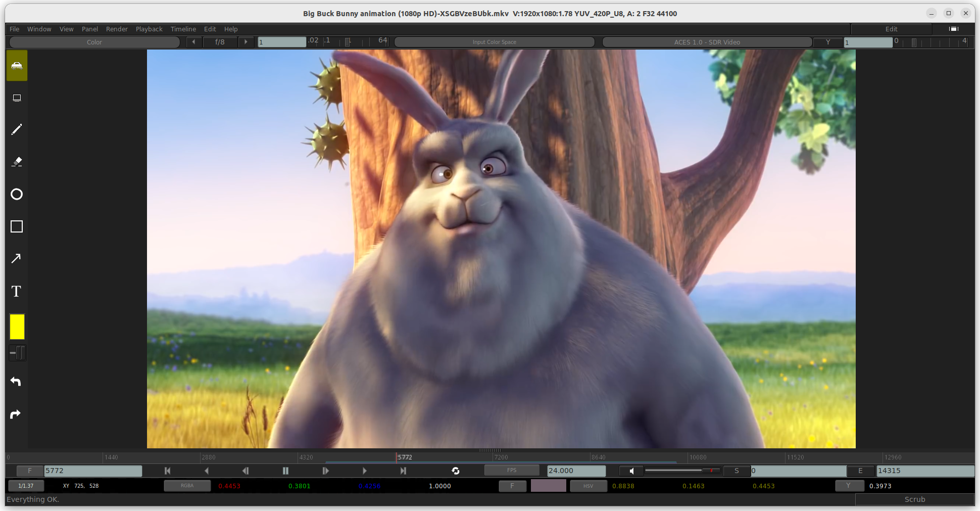Image resolution: width=980 pixels, height=511 pixels.
Task: Mute audio with the speaker icon
Action: tap(631, 471)
